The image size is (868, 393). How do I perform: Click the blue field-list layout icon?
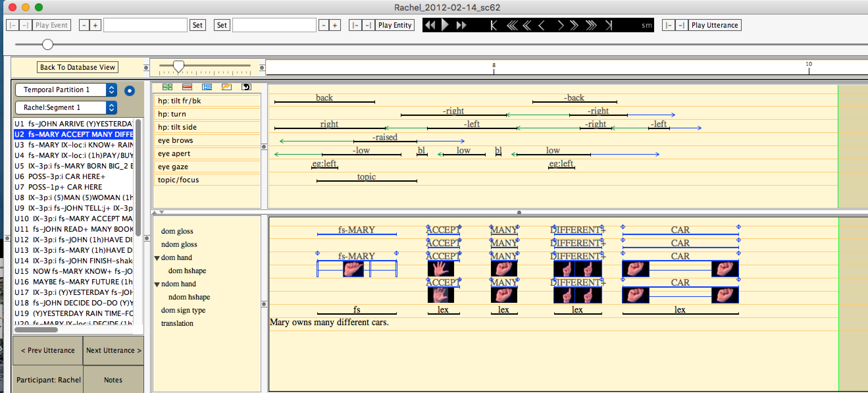(207, 87)
